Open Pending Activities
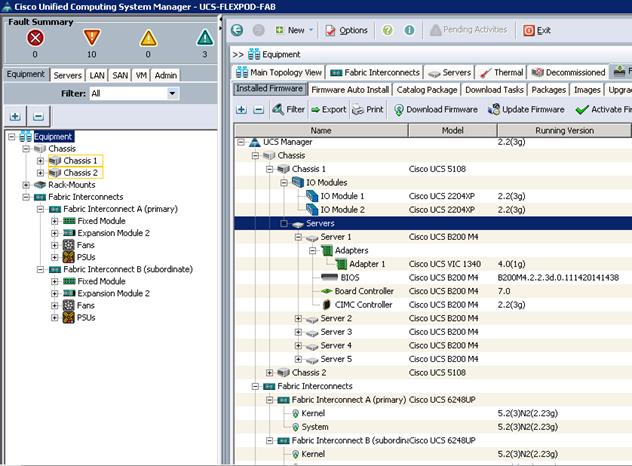The height and width of the screenshot is (466, 632). (x=469, y=30)
